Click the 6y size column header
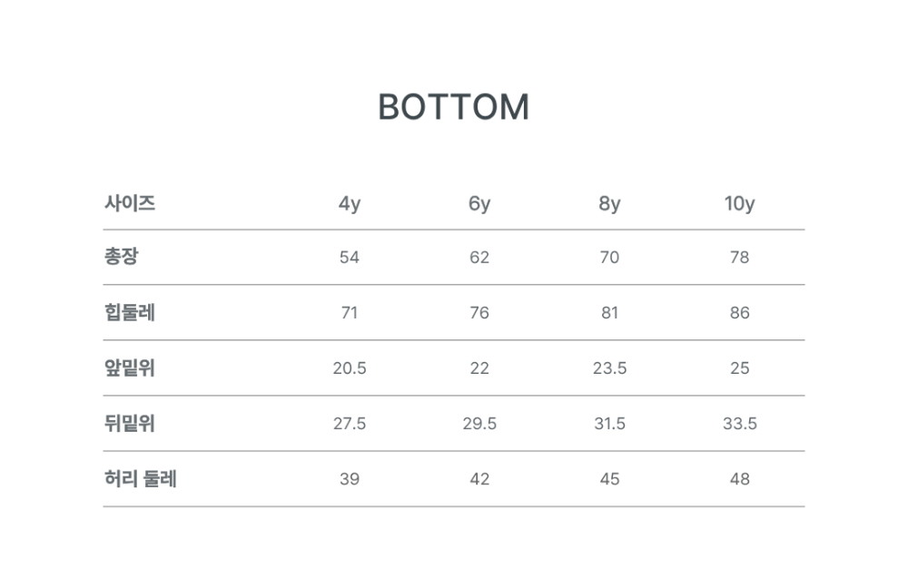Image resolution: width=908 pixels, height=588 pixels. click(479, 204)
